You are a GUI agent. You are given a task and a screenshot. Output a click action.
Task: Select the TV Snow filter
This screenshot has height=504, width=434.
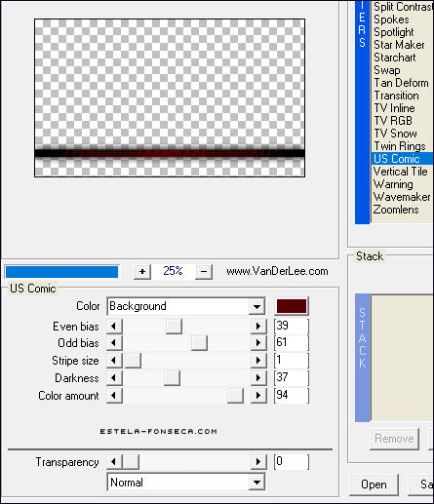(395, 134)
